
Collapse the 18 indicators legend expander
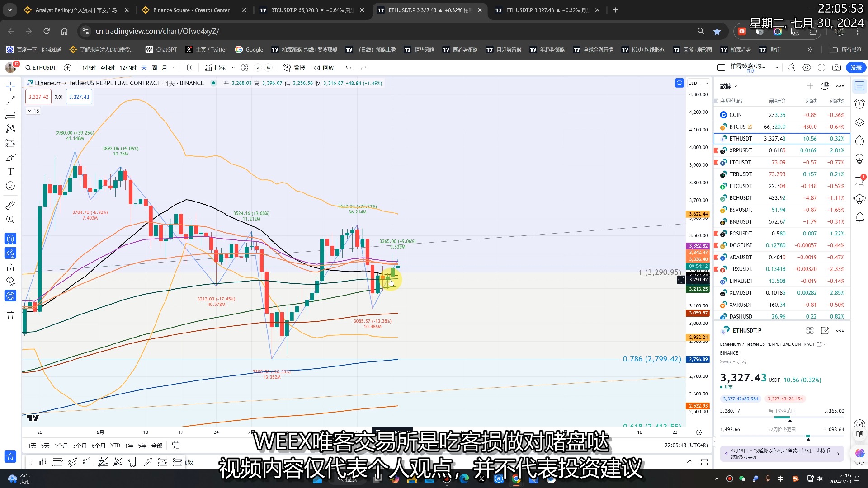click(x=33, y=111)
